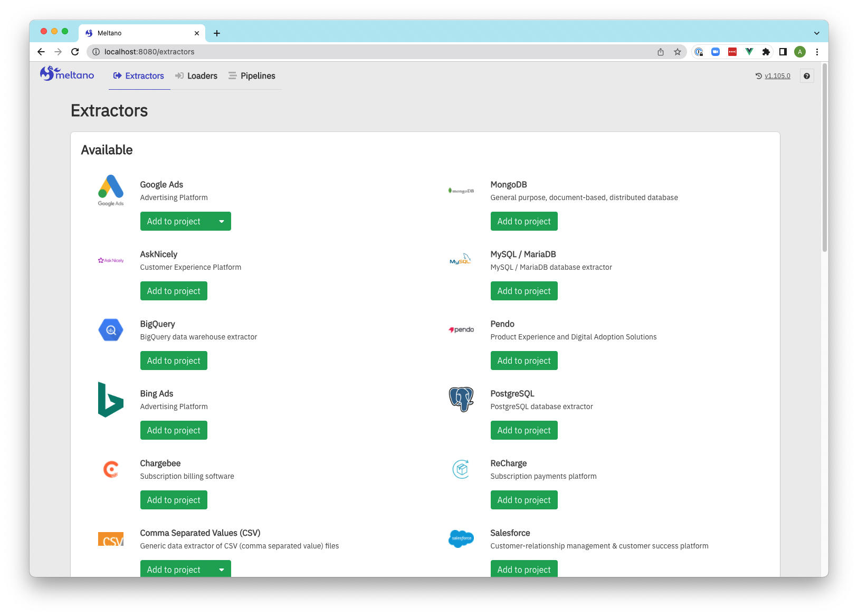
Task: Click the MongoDB logo
Action: [x=461, y=191]
